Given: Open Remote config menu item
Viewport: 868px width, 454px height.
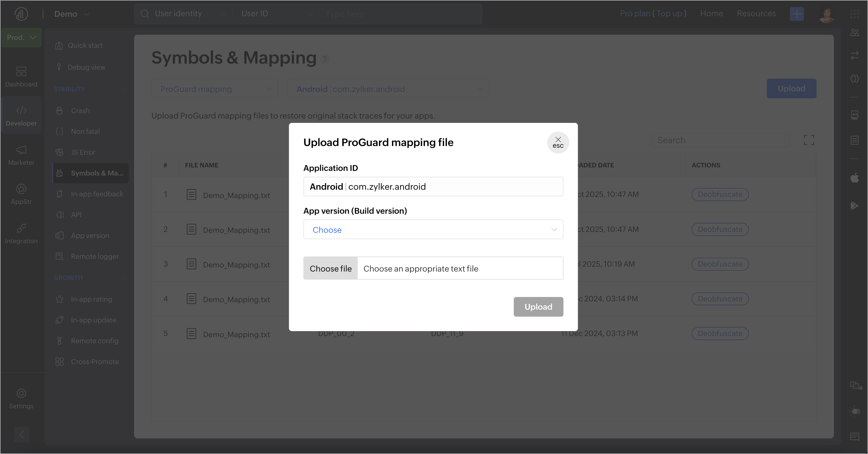Looking at the screenshot, I should click(94, 341).
